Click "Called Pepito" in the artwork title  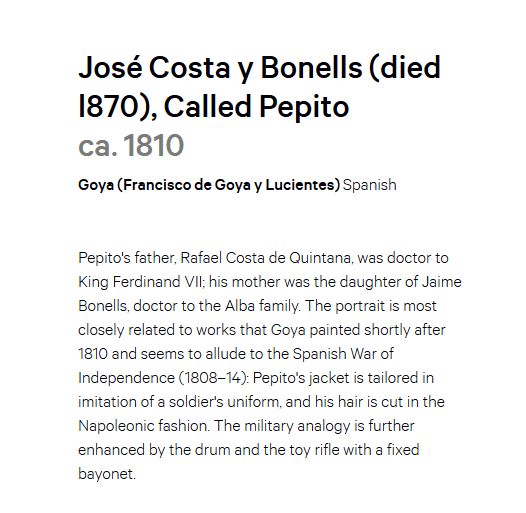pyautogui.click(x=257, y=107)
